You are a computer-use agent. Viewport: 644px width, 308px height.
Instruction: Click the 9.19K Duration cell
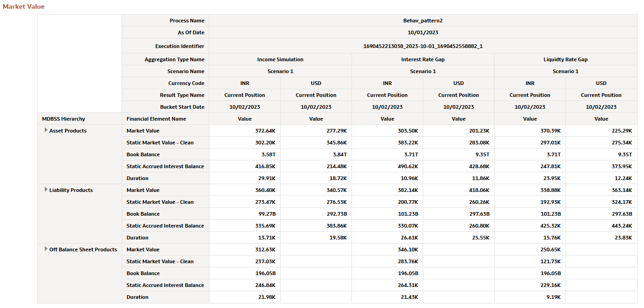click(x=530, y=297)
